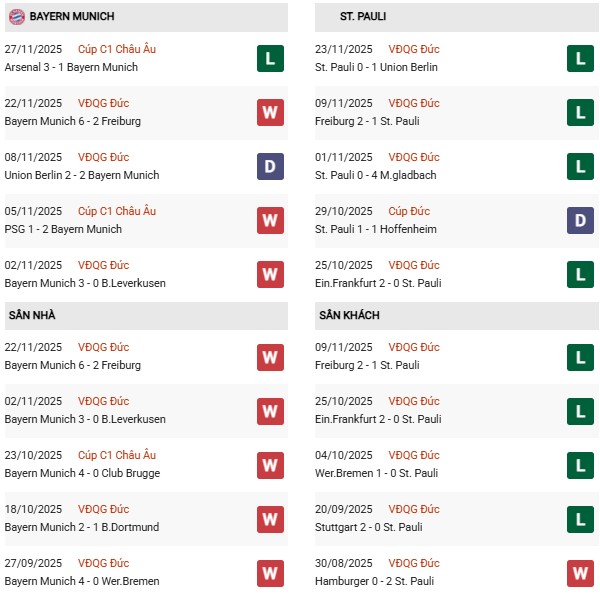Viewport: 600px width, 595px height.
Task: Click the W result badge for Bayern Munich 2 - 1 B.Dortmund
Action: coord(270,519)
